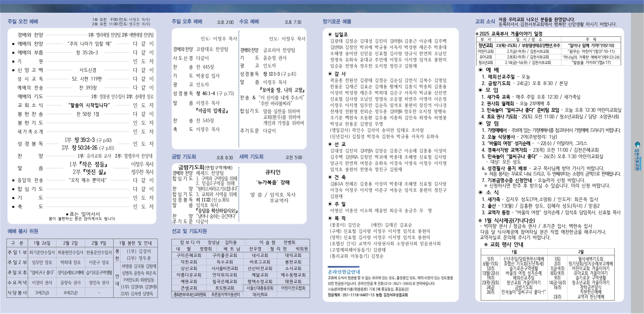This screenshot has height=314, width=644.
Task: Click the '새벽 기도회' section heading
Action: pos(251,157)
